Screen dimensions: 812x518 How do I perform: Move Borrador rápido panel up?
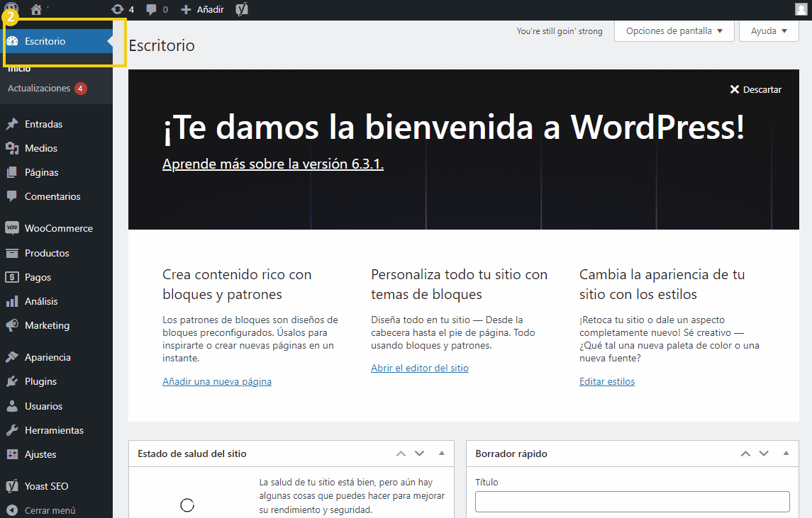(745, 454)
